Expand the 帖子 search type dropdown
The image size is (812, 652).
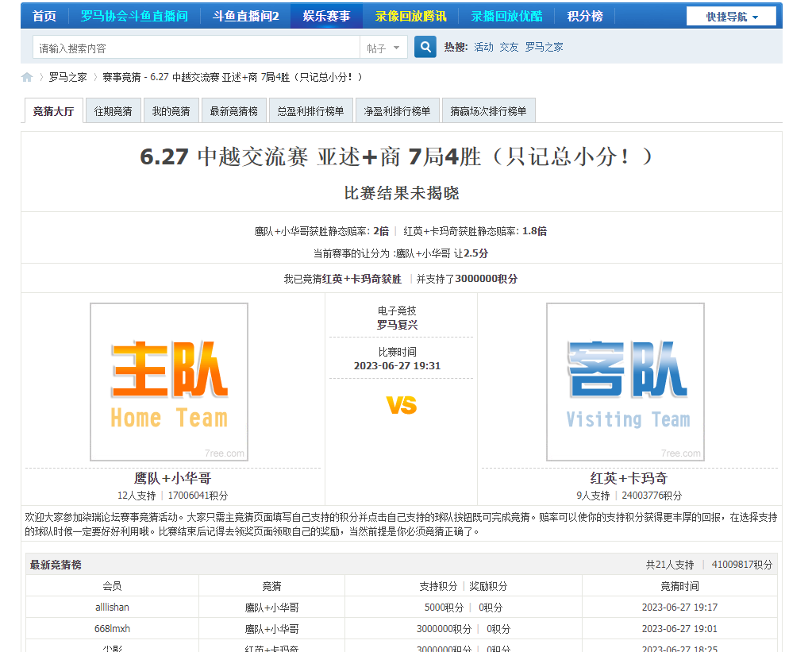[x=384, y=48]
